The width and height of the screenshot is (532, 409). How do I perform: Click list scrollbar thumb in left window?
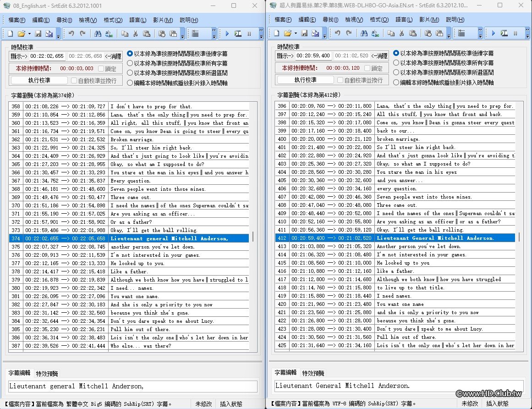click(x=253, y=237)
